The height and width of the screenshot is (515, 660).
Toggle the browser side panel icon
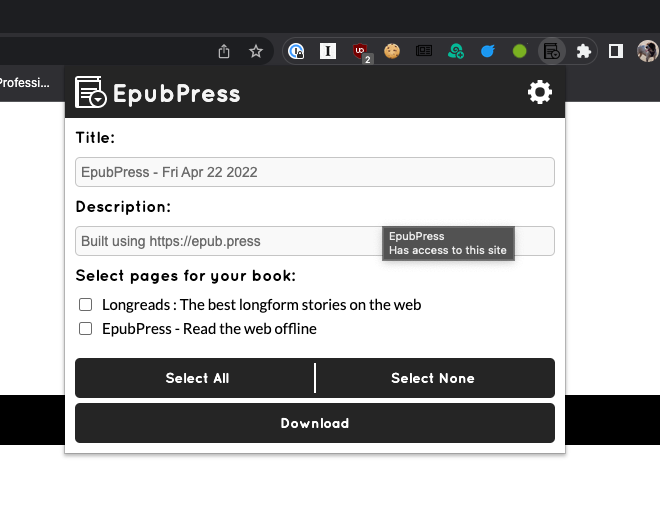tap(615, 51)
